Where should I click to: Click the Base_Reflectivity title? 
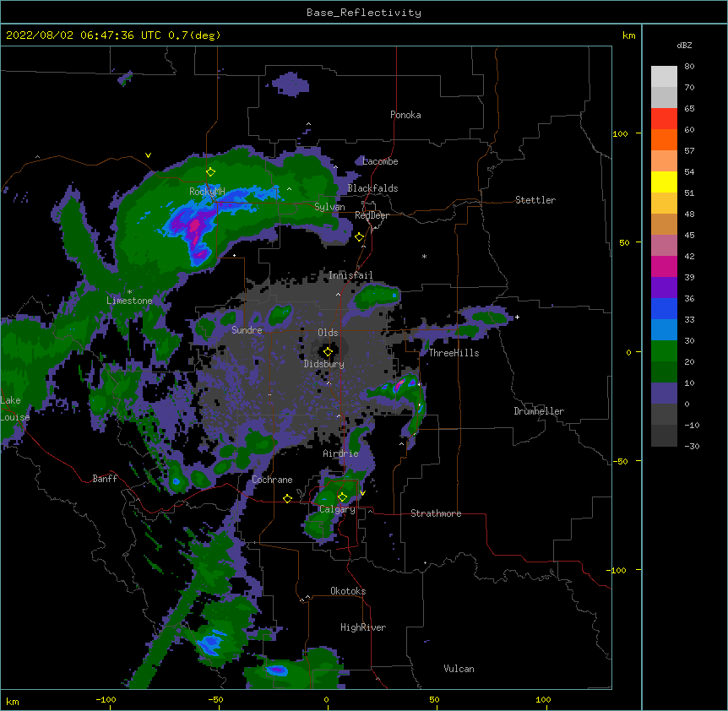click(364, 13)
